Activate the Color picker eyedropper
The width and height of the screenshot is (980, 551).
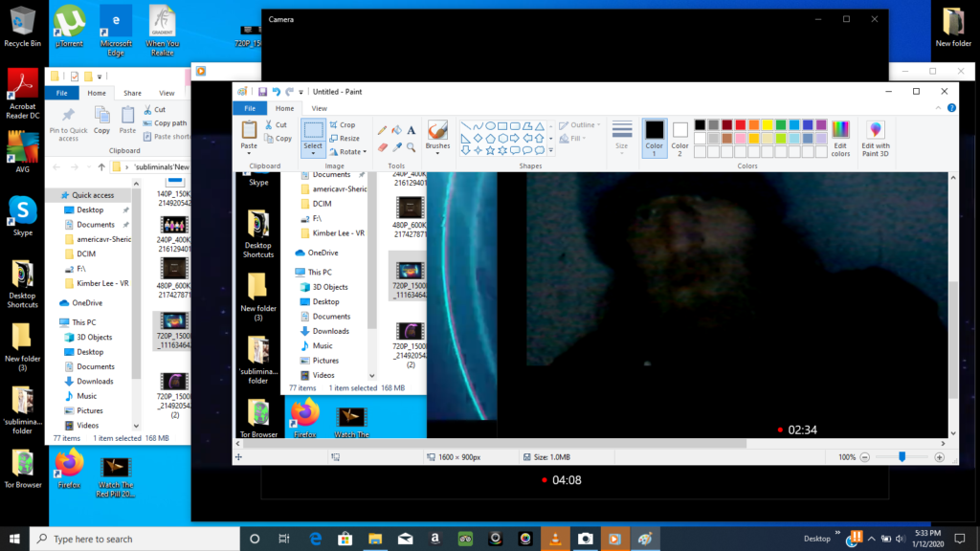[397, 147]
